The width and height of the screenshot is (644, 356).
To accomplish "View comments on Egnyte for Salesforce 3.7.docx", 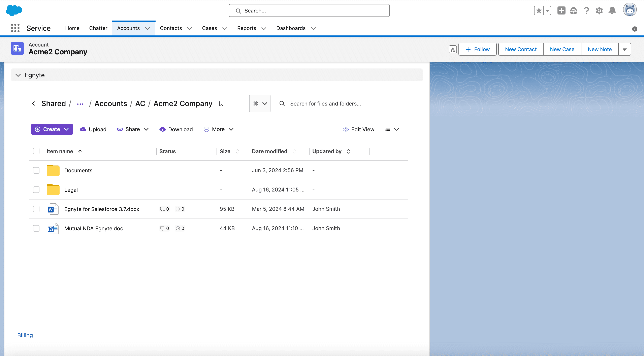I will 164,209.
